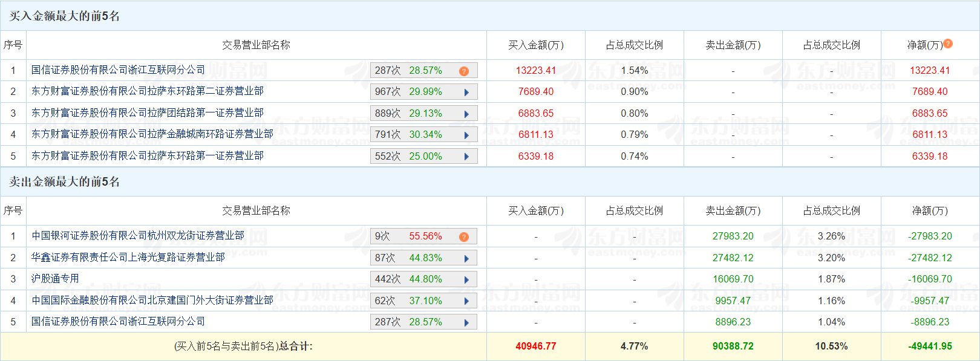
Task: Click the total ratio 4.77%
Action: (x=634, y=346)
